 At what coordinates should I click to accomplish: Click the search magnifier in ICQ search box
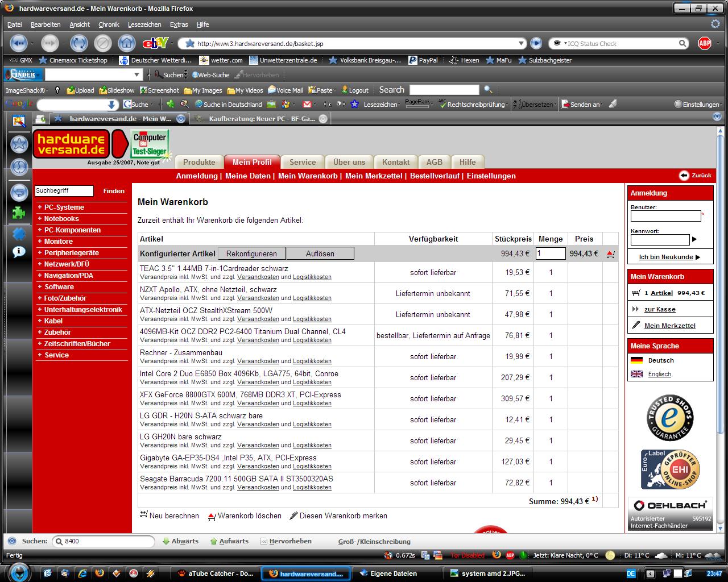tap(683, 43)
